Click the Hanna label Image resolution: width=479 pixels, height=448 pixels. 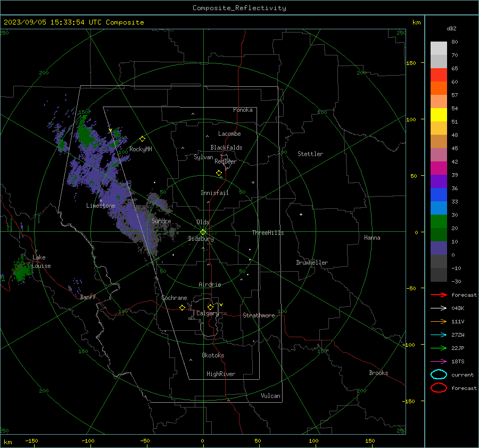click(x=372, y=238)
